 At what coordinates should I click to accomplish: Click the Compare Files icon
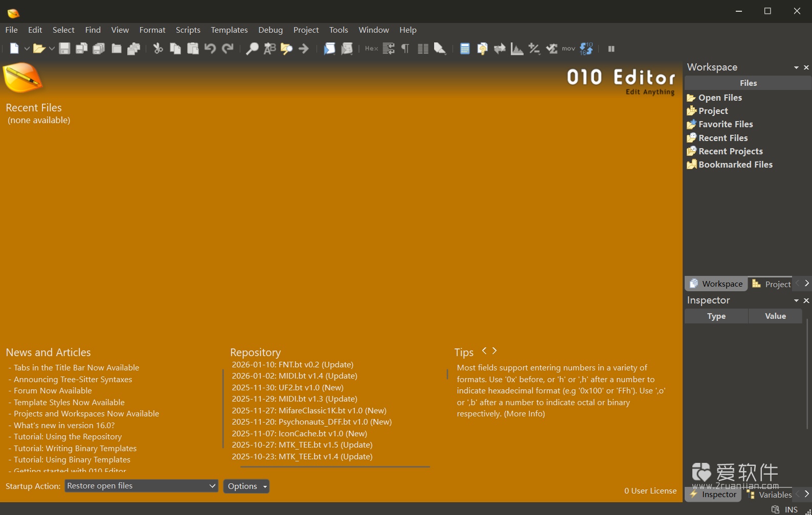pyautogui.click(x=482, y=49)
